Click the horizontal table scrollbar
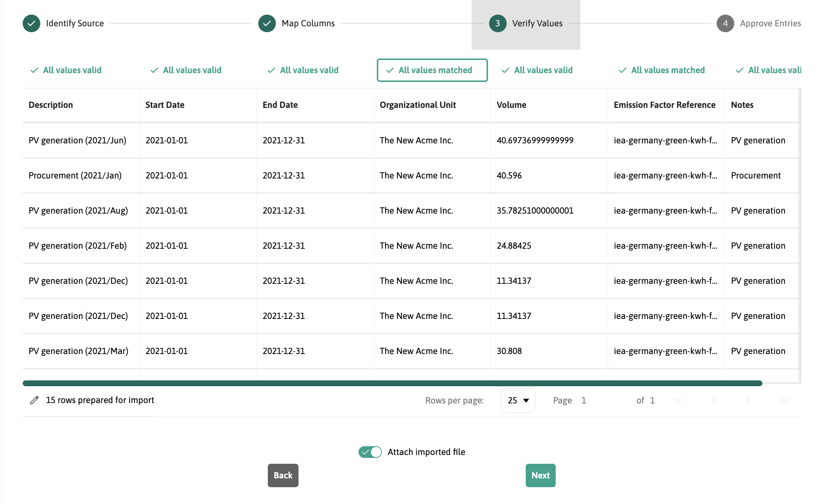 coord(392,383)
